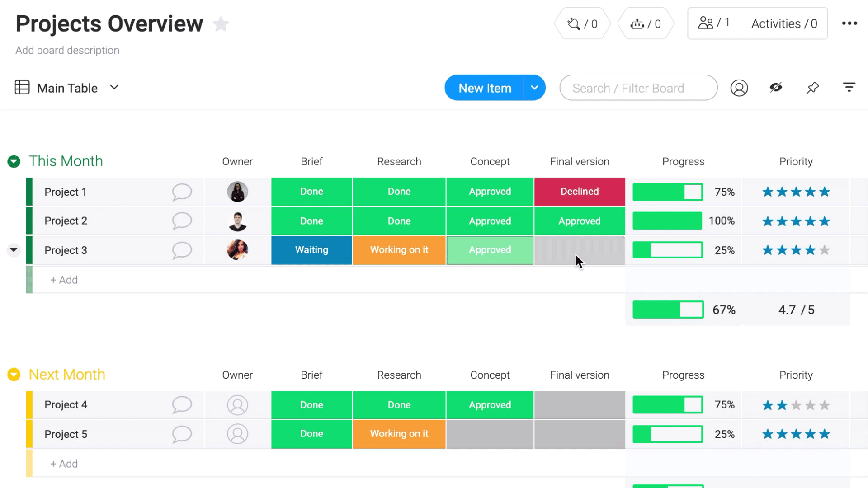Click the search input field to filter board
The height and width of the screenshot is (488, 868).
tap(638, 88)
